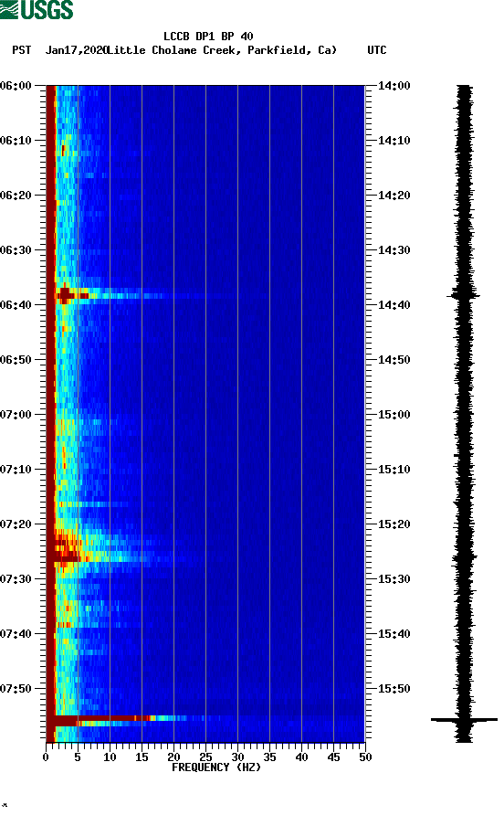Click the 07:00 PST time label
This screenshot has height=815, width=504.
16,415
